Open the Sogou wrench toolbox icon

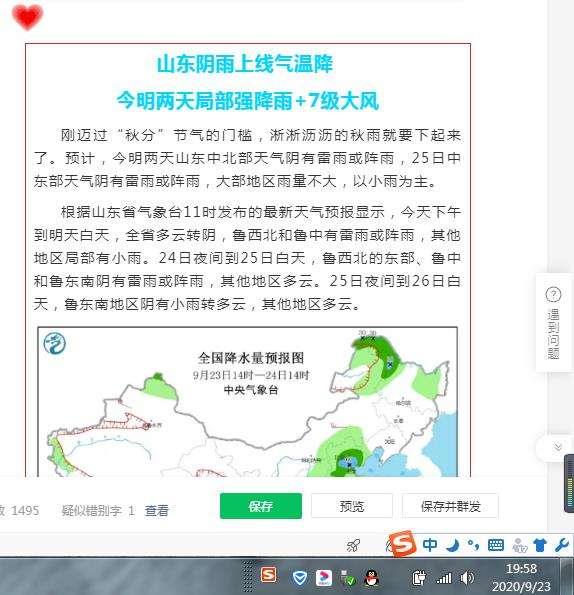coord(561,545)
